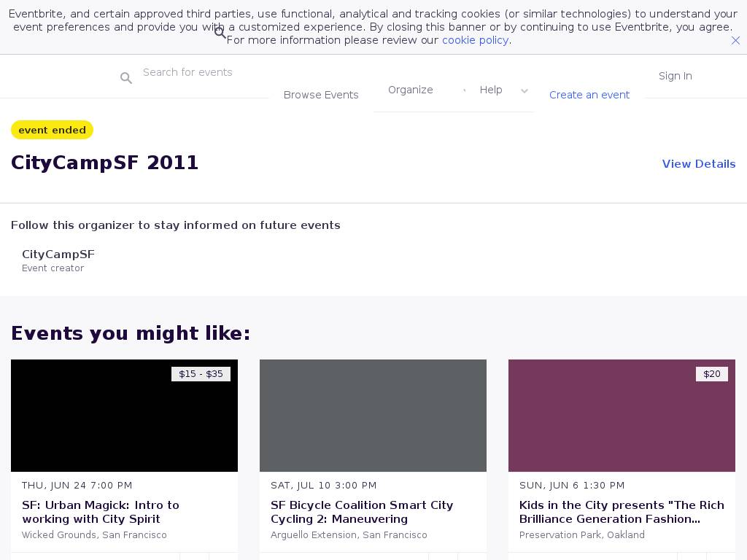Click the SF Bicycle Coalition Smart City Cycling title
747x560 pixels.
pos(362,512)
